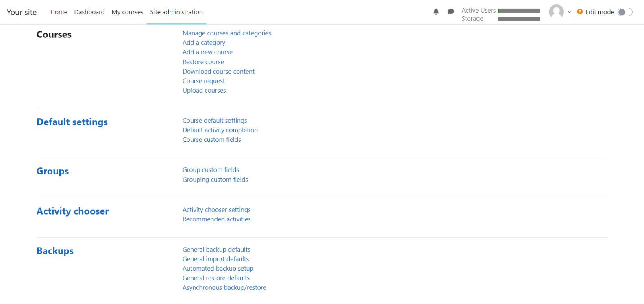644x304 pixels.
Task: Switch to the Site administration tab
Action: tap(176, 12)
